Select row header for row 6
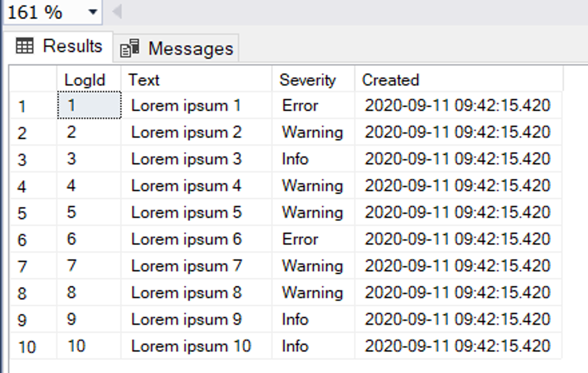The width and height of the screenshot is (588, 373). click(33, 240)
